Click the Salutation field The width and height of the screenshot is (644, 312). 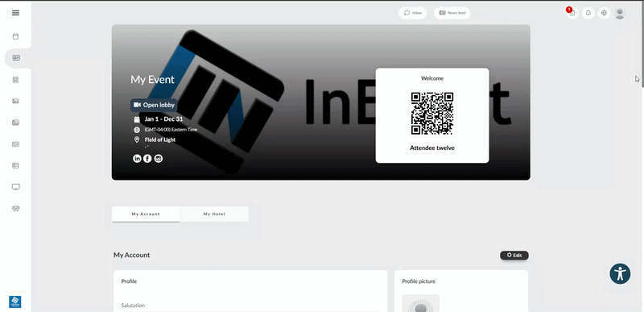pyautogui.click(x=250, y=306)
